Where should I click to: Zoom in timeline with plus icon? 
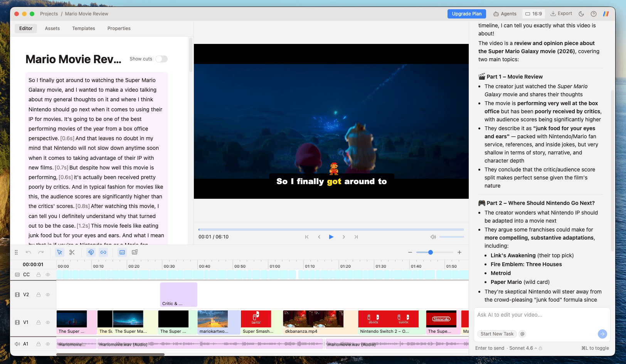459,252
